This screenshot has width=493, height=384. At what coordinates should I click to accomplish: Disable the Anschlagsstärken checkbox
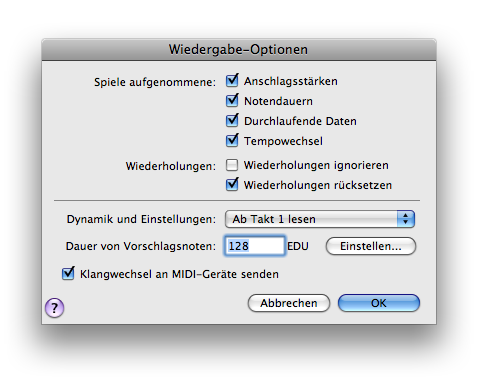[x=232, y=81]
